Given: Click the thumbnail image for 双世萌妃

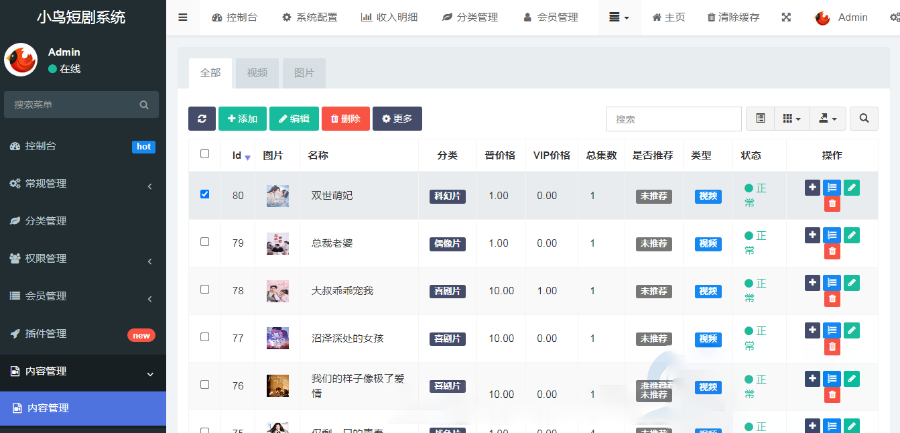Looking at the screenshot, I should point(278,195).
